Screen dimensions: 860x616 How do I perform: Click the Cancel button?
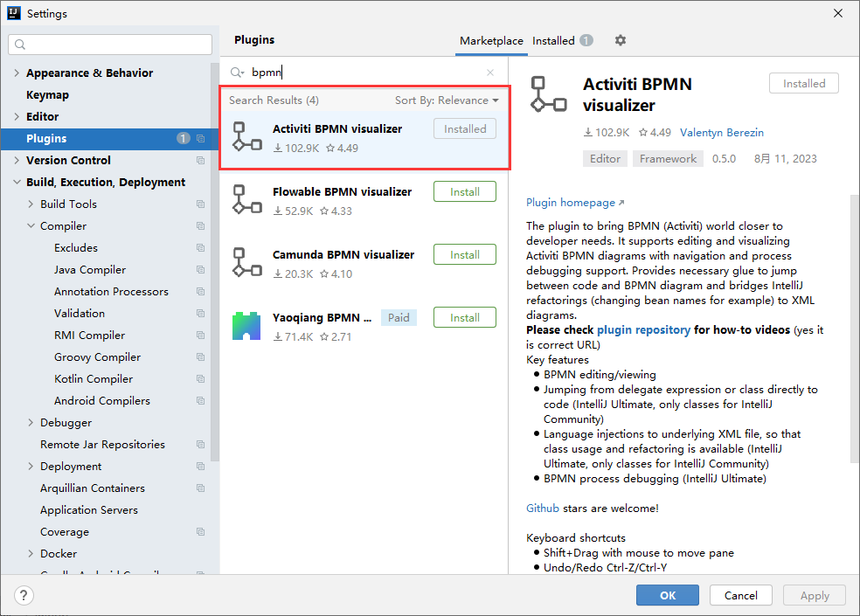coord(740,595)
